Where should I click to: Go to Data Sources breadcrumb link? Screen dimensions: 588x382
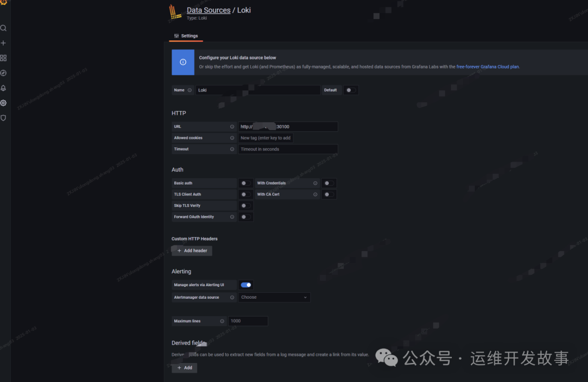click(x=209, y=10)
